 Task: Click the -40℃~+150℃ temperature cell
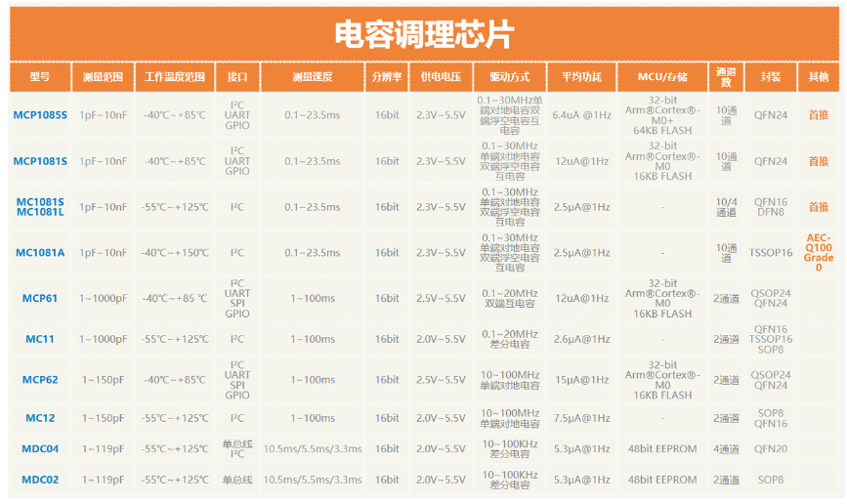(175, 252)
